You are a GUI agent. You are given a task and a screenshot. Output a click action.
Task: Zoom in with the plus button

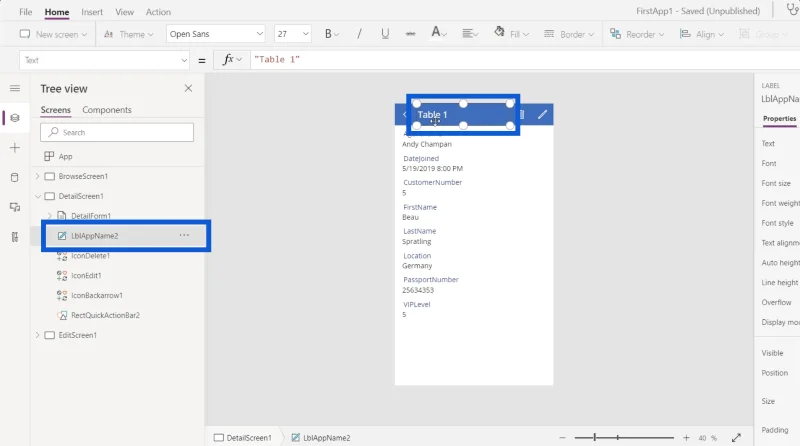686,438
